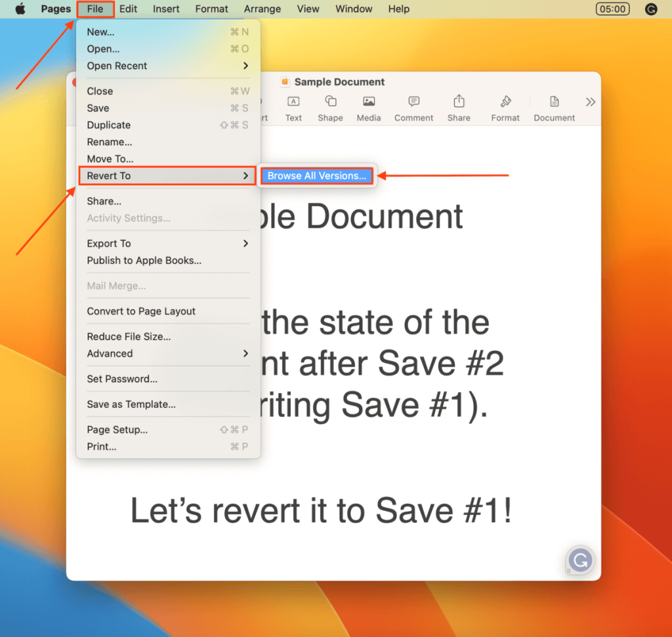Click the Grammarly widget in the document corner

[x=579, y=560]
